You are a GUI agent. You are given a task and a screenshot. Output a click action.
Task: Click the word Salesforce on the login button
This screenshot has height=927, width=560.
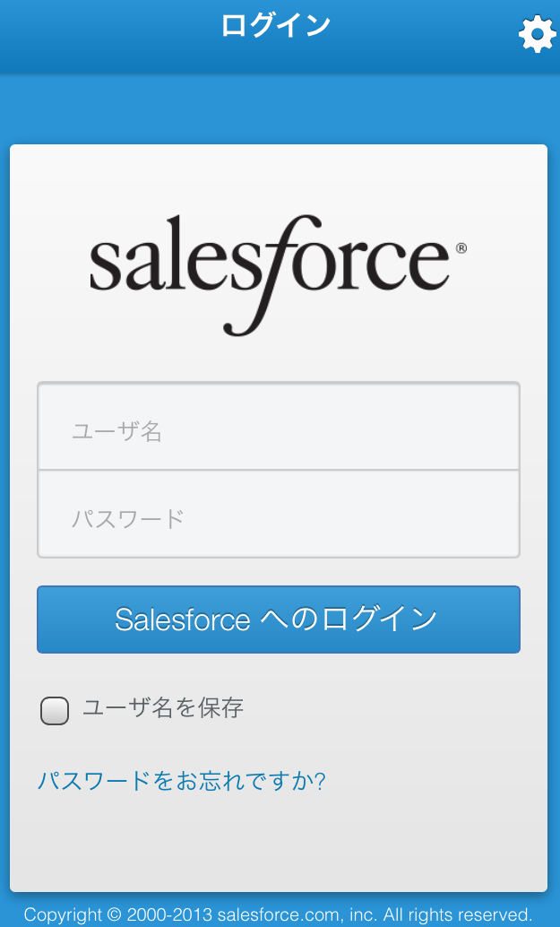point(183,619)
